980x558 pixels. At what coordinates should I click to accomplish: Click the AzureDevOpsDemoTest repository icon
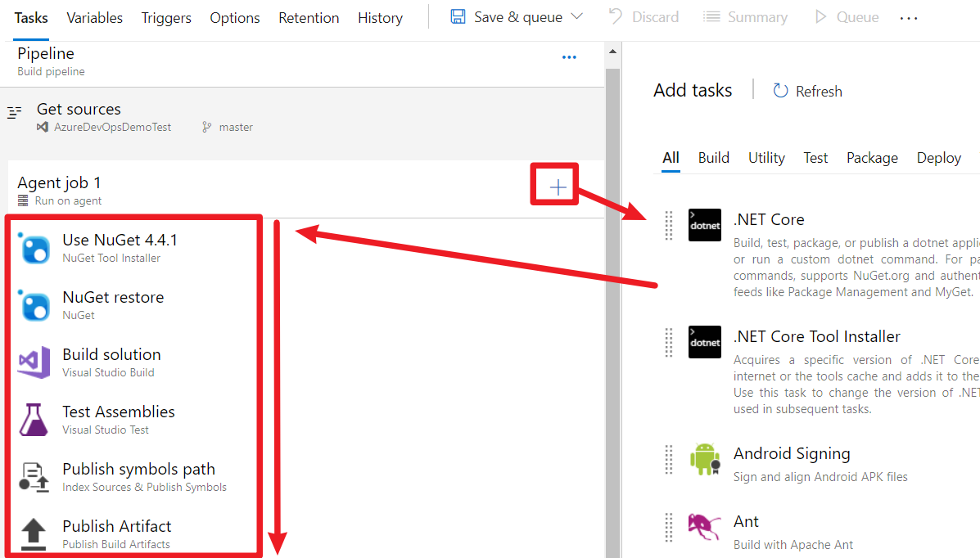click(43, 127)
